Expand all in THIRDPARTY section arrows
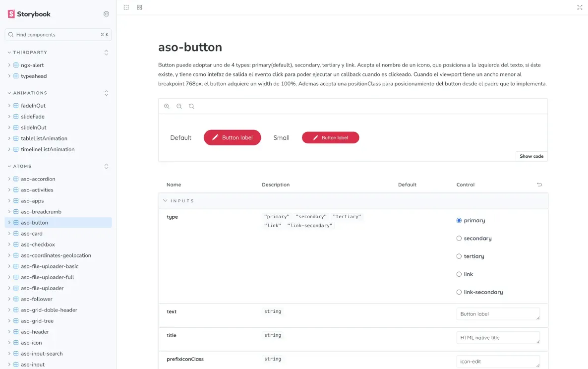This screenshot has height=369, width=588. coord(106,53)
